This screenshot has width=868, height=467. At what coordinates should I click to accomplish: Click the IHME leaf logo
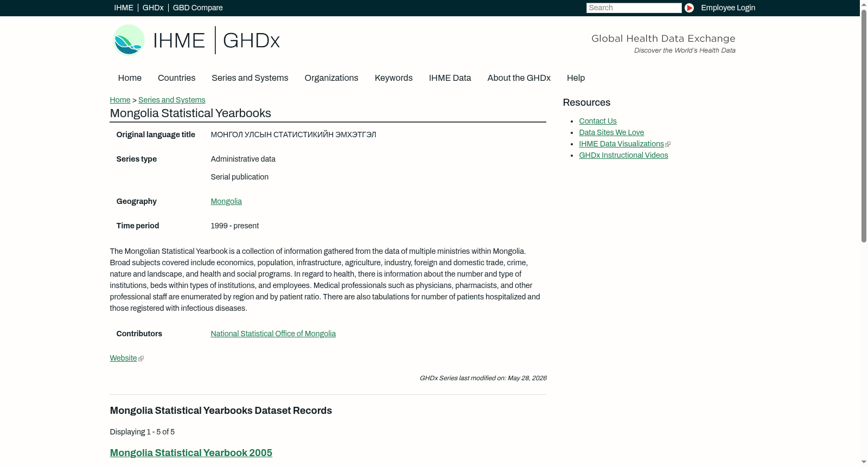[x=129, y=40]
